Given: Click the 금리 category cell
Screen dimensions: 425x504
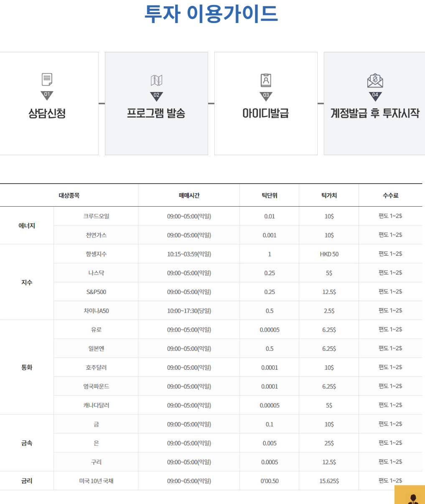Looking at the screenshot, I should click(x=27, y=481).
